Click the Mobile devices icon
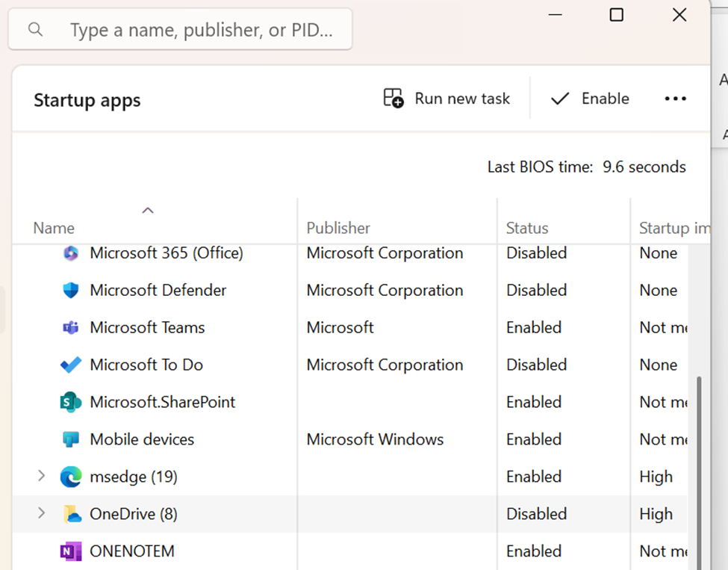Image resolution: width=728 pixels, height=570 pixels. [x=71, y=439]
